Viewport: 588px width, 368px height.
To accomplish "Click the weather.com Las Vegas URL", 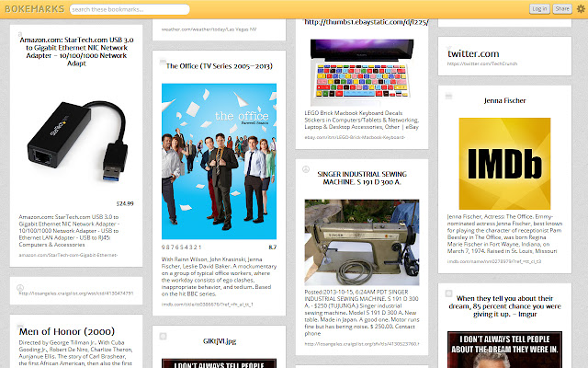I will pyautogui.click(x=209, y=29).
